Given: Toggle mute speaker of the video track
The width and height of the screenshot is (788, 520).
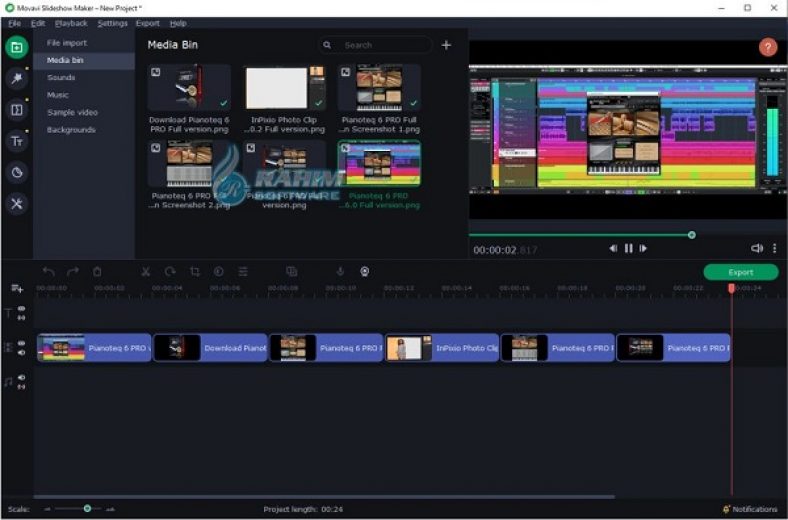Looking at the screenshot, I should point(22,353).
